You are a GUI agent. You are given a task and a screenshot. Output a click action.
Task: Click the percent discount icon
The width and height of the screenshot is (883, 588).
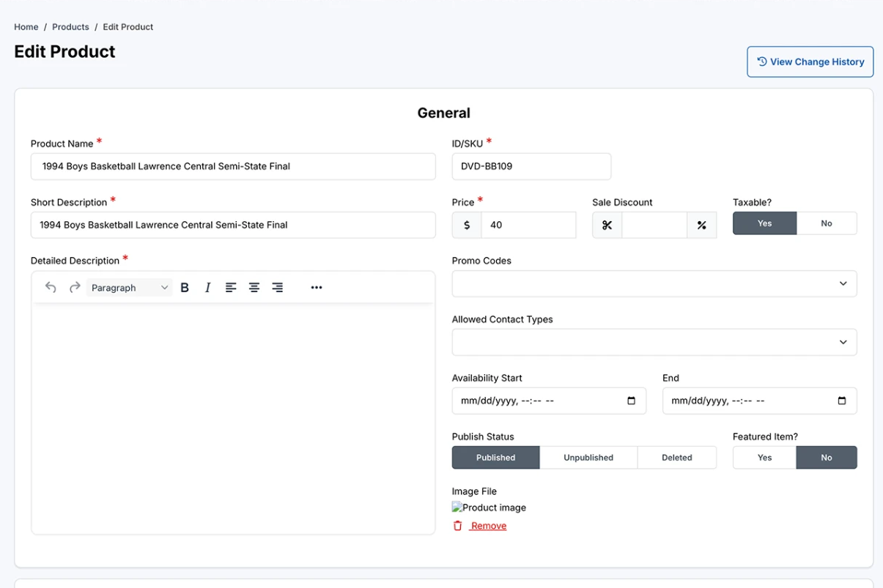[x=701, y=226]
